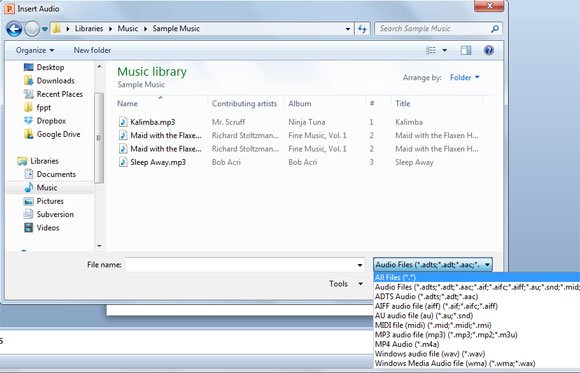
Task: Sort by the Title column header
Action: (402, 104)
